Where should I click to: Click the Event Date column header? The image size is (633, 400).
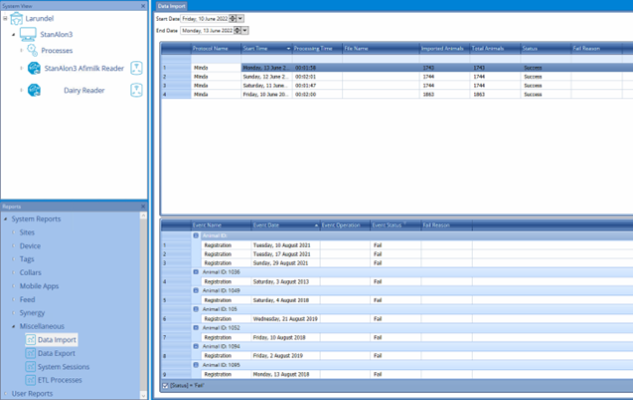[x=268, y=226]
